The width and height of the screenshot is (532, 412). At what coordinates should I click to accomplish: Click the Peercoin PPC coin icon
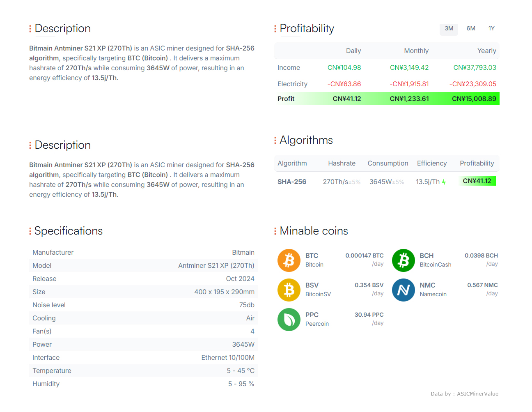click(x=289, y=320)
